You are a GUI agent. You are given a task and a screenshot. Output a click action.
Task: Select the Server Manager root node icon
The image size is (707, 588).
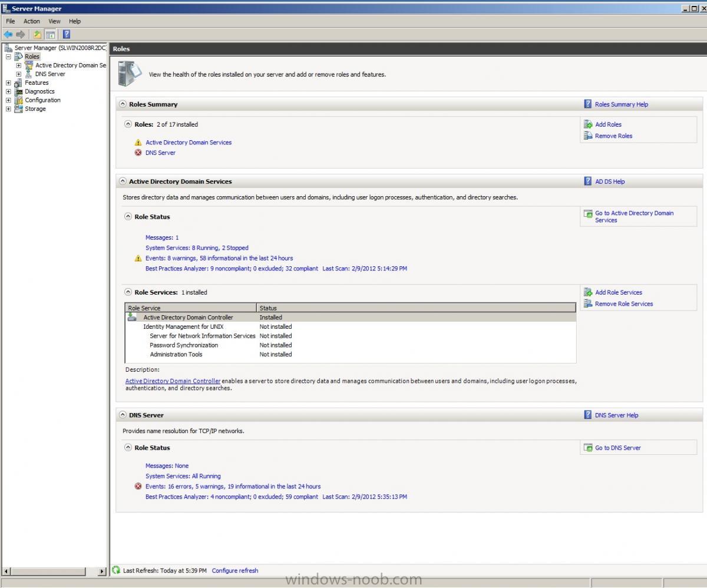click(8, 48)
